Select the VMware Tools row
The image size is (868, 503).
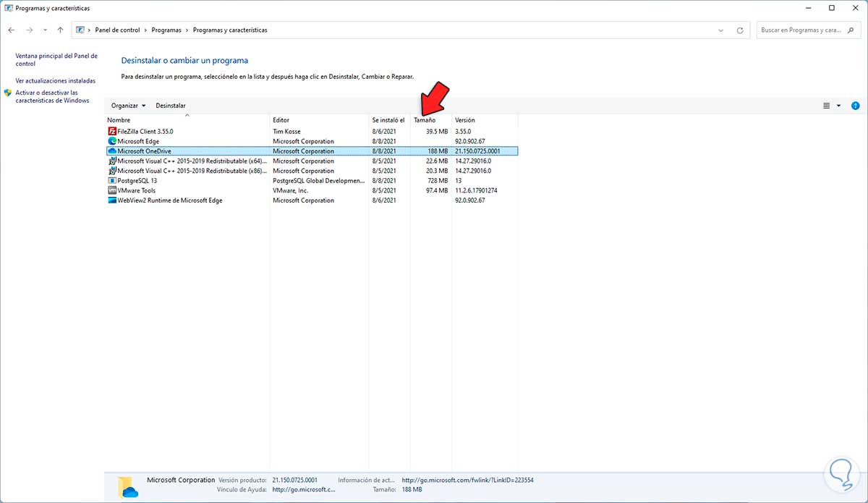point(312,190)
